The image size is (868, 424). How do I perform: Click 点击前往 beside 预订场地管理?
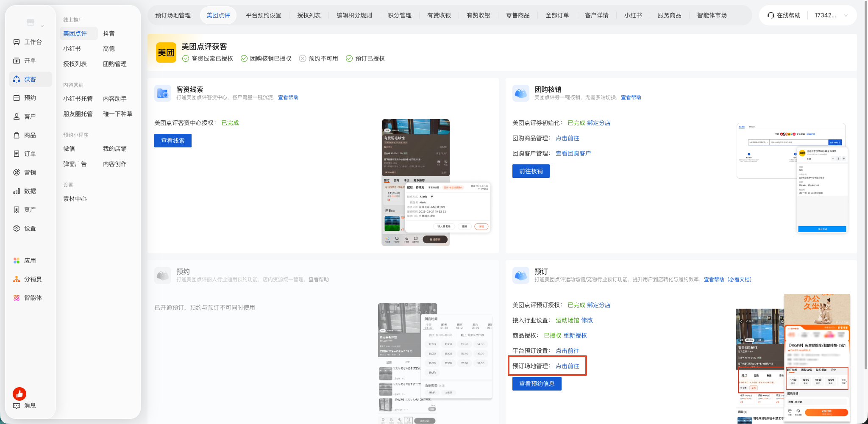568,366
